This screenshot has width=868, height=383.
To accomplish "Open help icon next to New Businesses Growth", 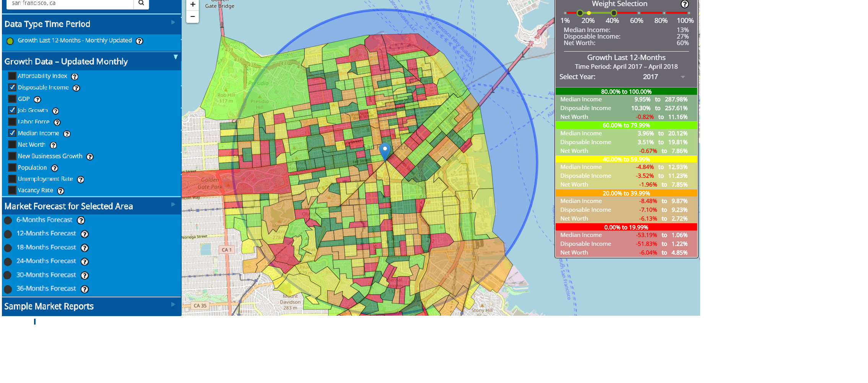I will tap(90, 157).
